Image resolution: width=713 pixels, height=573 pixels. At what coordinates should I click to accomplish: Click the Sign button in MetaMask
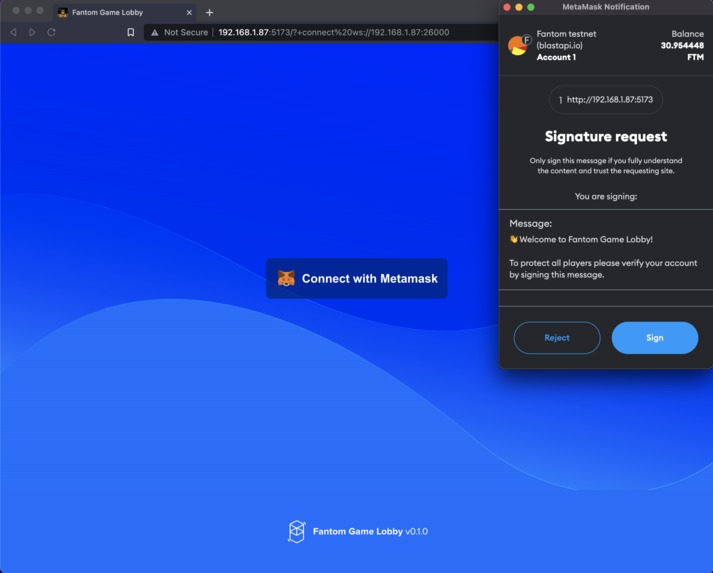point(654,338)
